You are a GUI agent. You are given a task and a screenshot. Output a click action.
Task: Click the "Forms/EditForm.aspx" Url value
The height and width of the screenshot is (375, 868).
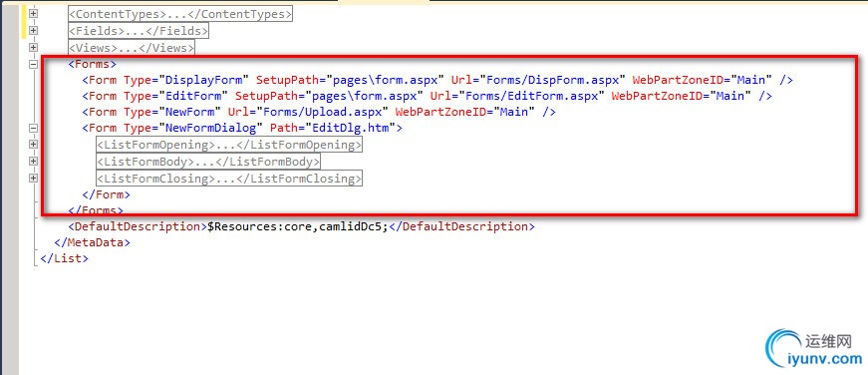(531, 96)
